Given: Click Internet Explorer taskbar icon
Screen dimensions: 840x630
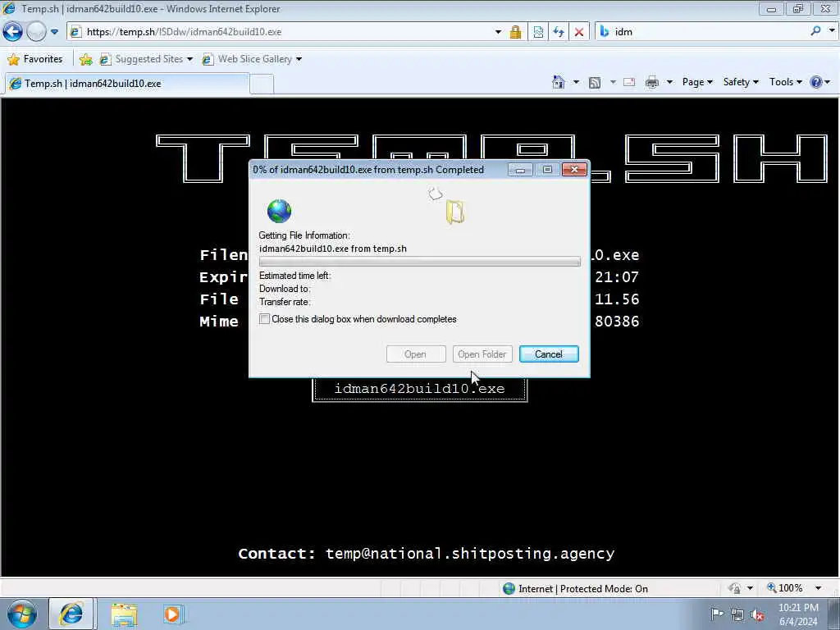Looking at the screenshot, I should click(x=71, y=614).
